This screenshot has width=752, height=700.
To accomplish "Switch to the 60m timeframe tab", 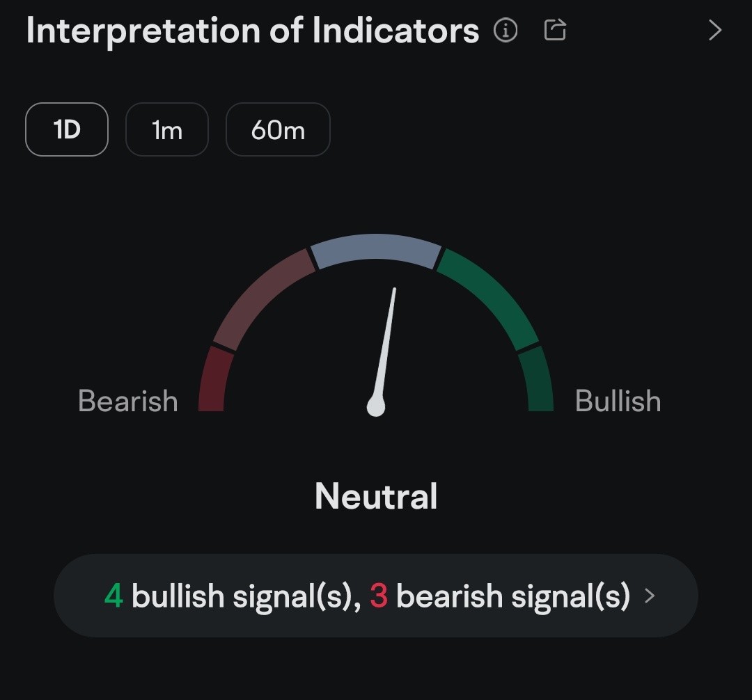I will (278, 129).
